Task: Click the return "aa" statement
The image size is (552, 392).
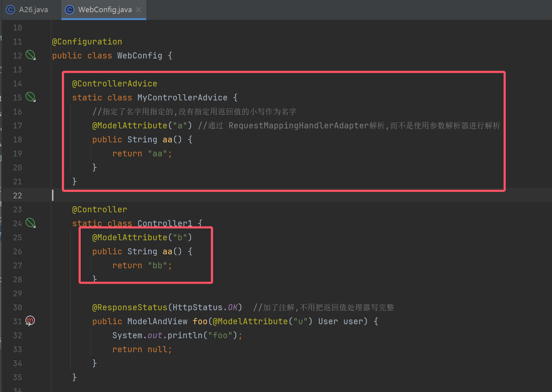Action: [142, 154]
